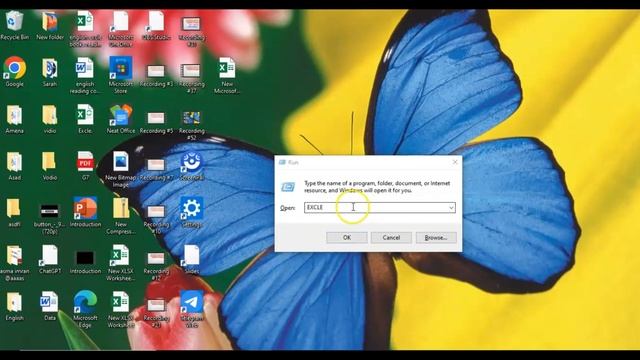Select the G7 PDF file icon
640x360 pixels.
click(x=85, y=166)
